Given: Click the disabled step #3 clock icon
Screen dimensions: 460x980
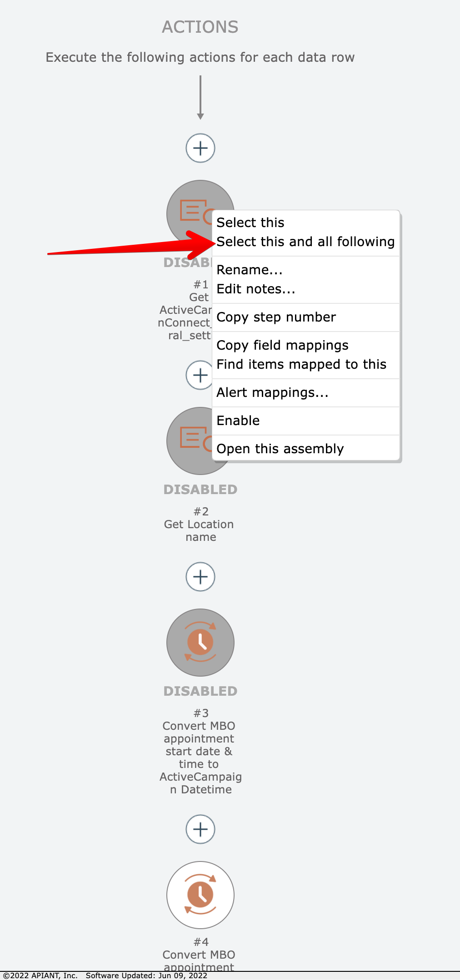Looking at the screenshot, I should 200,642.
